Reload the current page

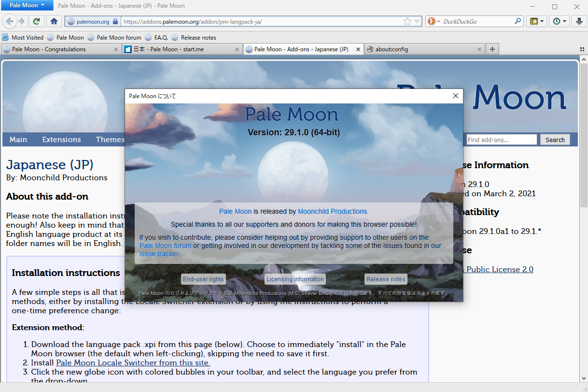tap(37, 21)
